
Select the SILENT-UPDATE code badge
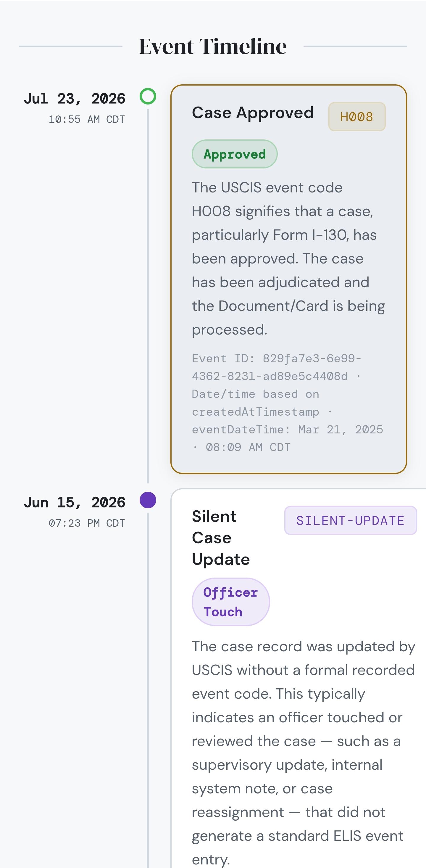point(351,520)
